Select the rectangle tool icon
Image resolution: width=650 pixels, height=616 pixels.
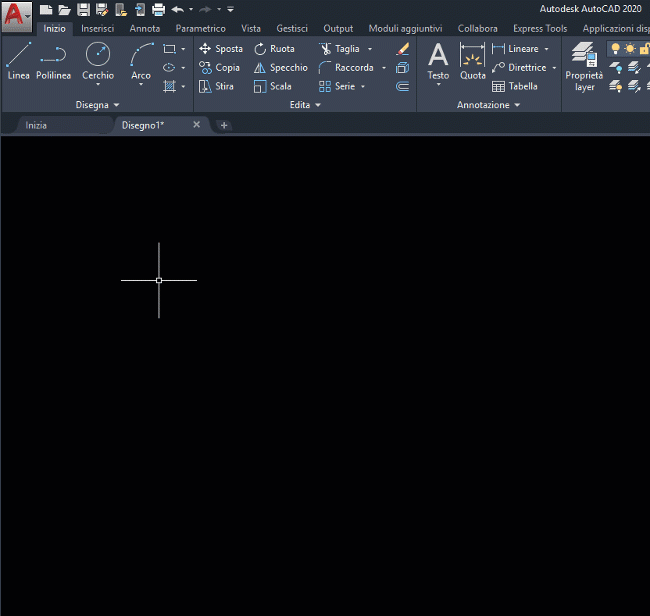point(169,49)
